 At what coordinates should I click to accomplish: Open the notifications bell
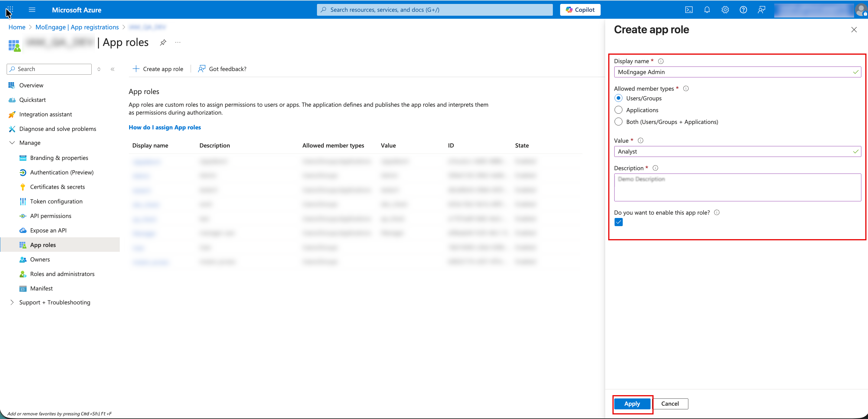pos(707,10)
